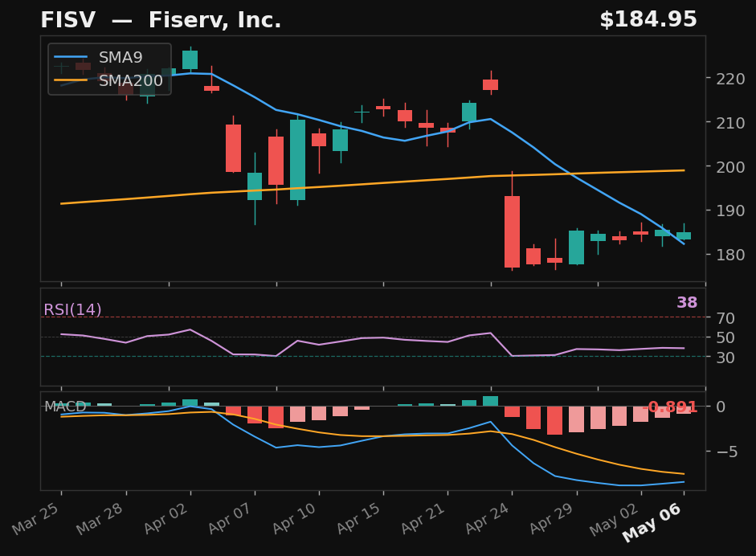This screenshot has width=756, height=556.
Task: Click the Mar 25 date label
Action: 37,518
